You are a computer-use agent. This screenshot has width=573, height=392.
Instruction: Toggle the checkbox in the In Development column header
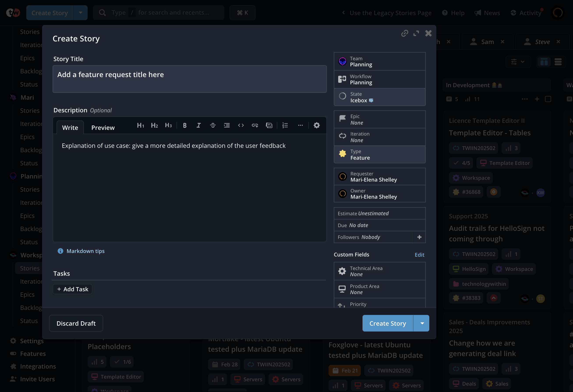[548, 99]
